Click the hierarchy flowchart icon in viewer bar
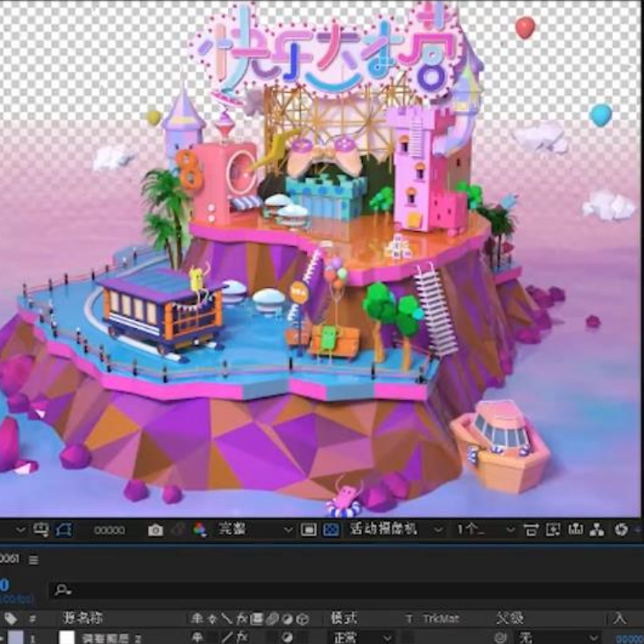644x644 pixels. point(596,530)
